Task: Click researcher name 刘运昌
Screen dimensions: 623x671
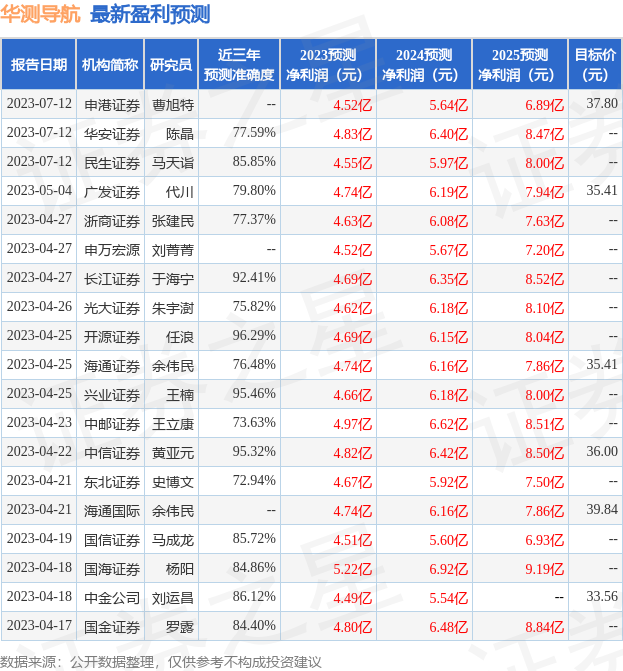Action: pyautogui.click(x=173, y=598)
